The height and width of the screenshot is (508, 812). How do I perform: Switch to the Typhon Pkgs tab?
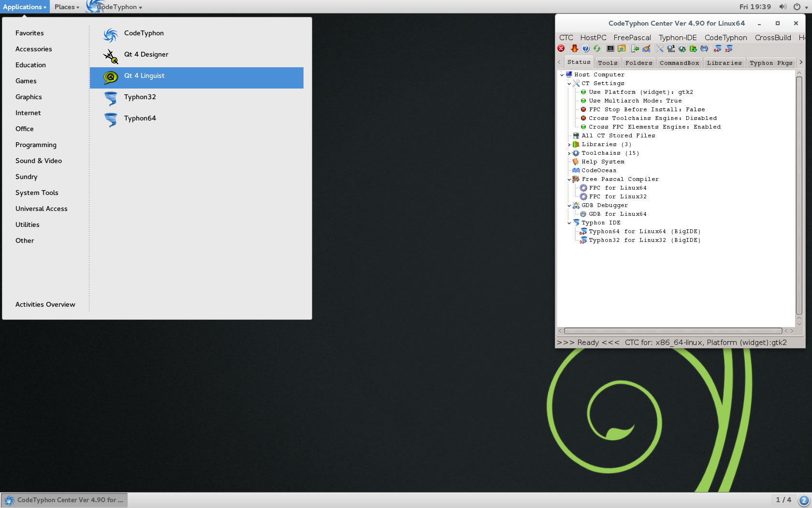point(771,63)
